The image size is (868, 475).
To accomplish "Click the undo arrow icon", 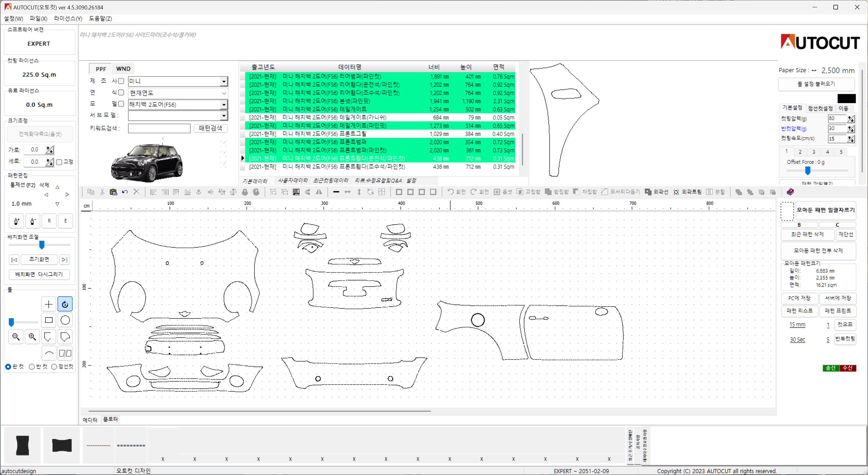I will 125,192.
